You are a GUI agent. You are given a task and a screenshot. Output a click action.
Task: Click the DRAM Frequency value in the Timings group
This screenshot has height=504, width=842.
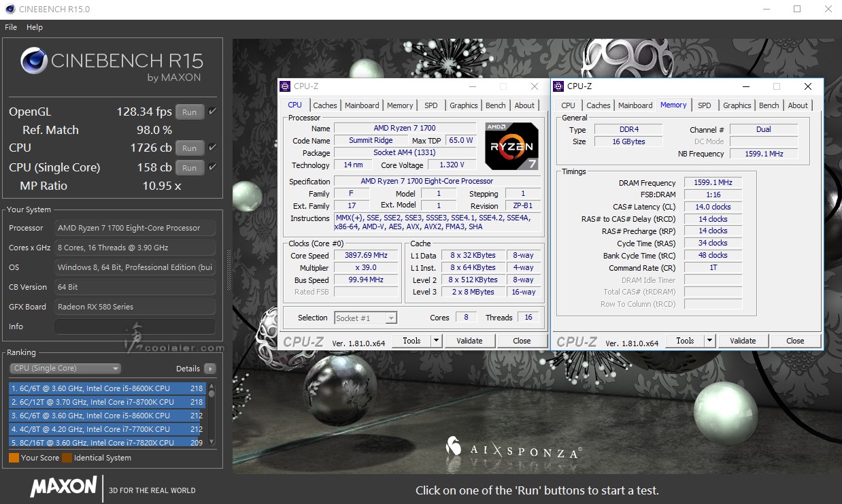tap(712, 183)
